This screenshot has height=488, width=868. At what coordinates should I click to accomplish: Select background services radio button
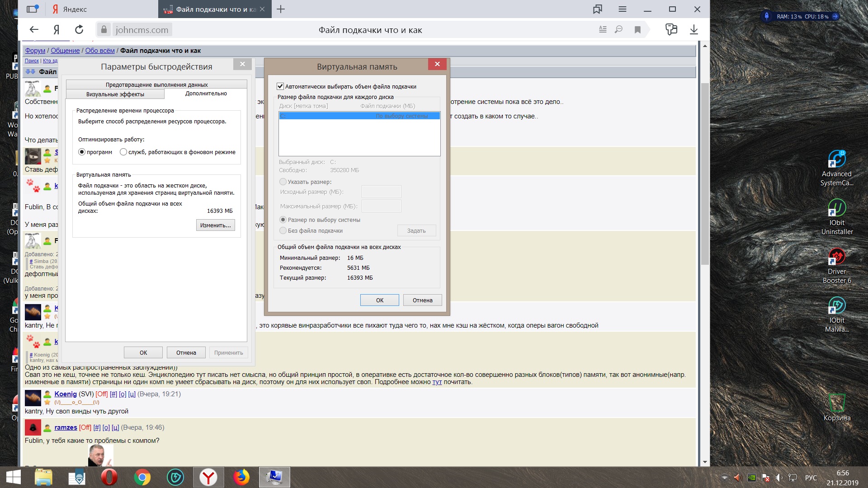[x=123, y=152]
